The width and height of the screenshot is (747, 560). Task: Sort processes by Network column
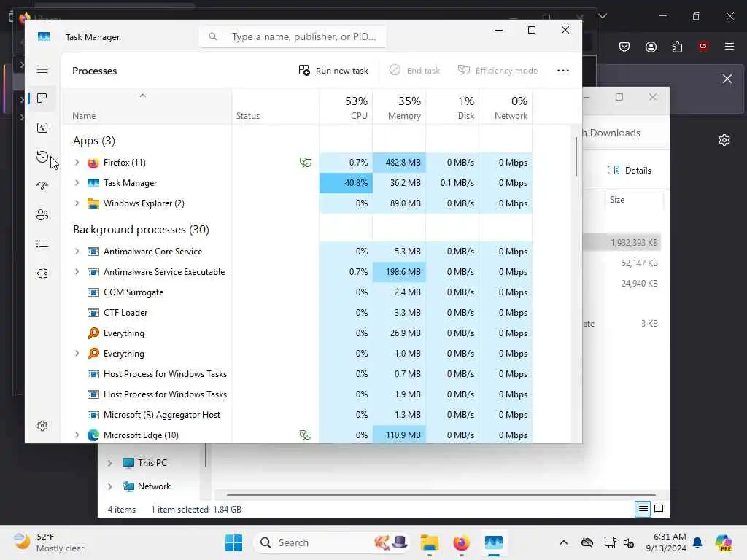[x=506, y=107]
